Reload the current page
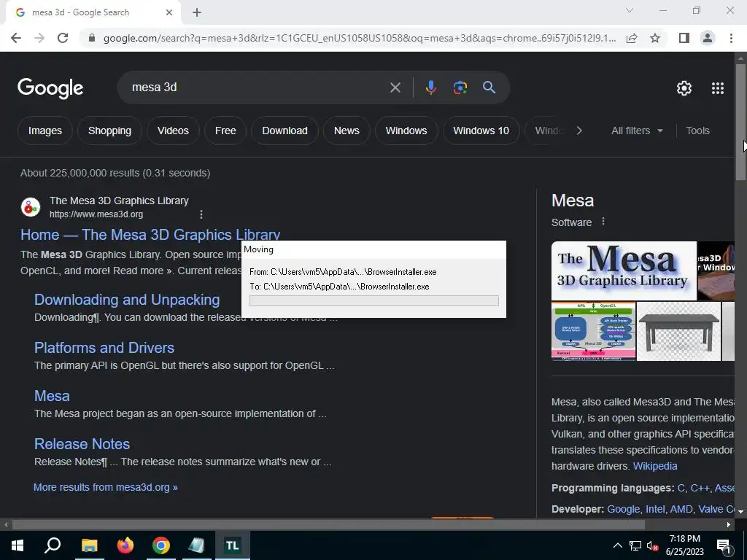This screenshot has width=747, height=560. coord(63,38)
